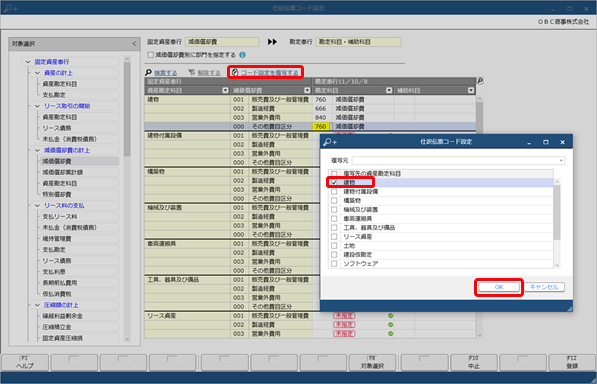Screen dimensions: 597x384
Task: Collapse the 対象選択 panel with arrow
Action: click(x=134, y=44)
